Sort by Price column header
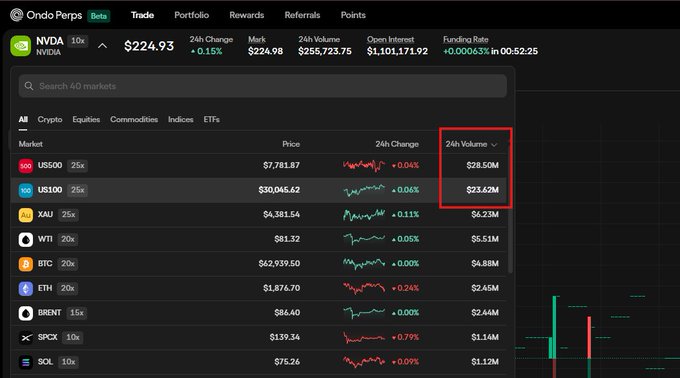This screenshot has height=378, width=680. 291,144
